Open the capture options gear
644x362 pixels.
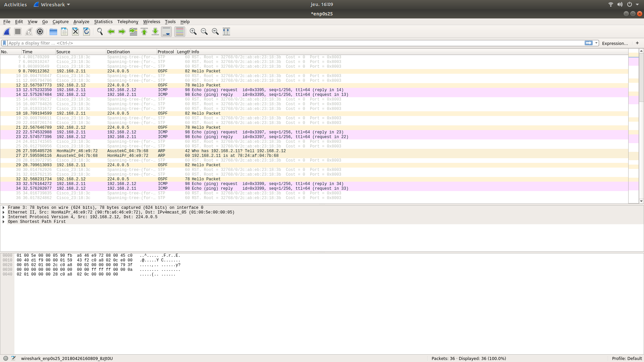(x=40, y=32)
